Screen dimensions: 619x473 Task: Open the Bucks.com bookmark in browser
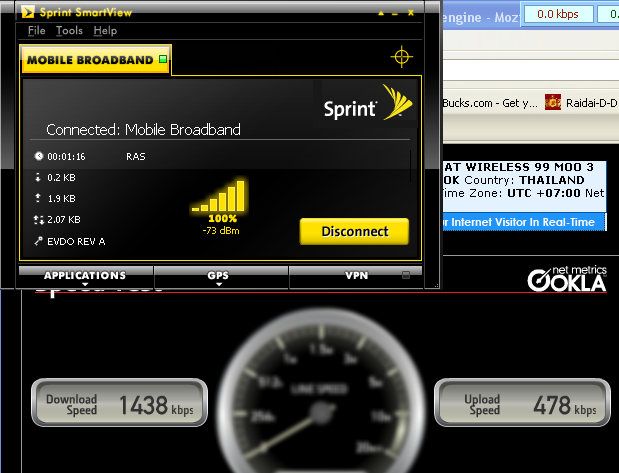tap(490, 103)
